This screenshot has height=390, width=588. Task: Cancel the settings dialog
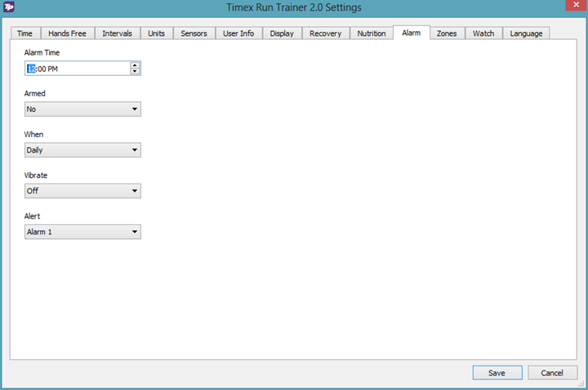pyautogui.click(x=552, y=373)
